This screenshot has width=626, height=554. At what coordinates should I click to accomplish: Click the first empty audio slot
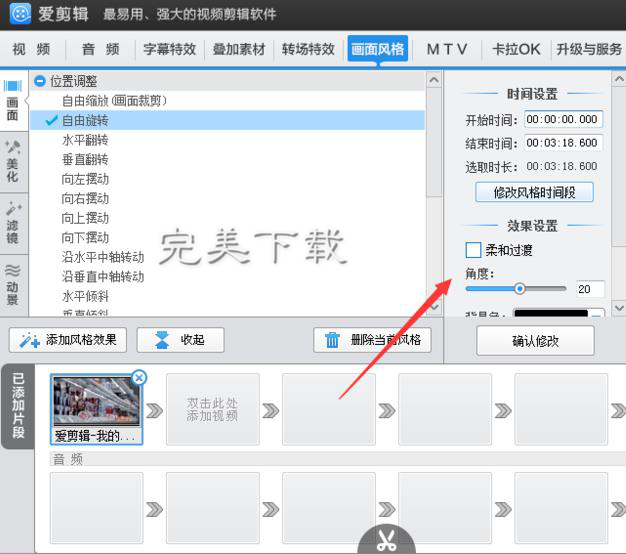click(x=97, y=508)
